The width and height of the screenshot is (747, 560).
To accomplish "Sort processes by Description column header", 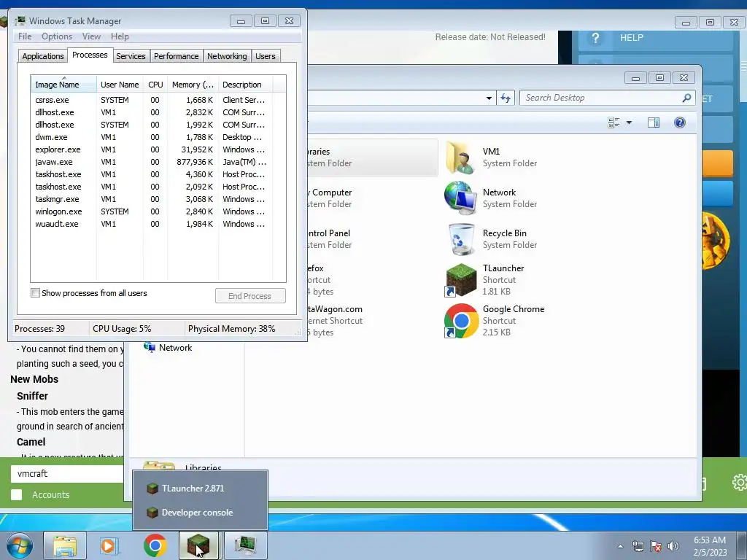I will click(x=245, y=85).
